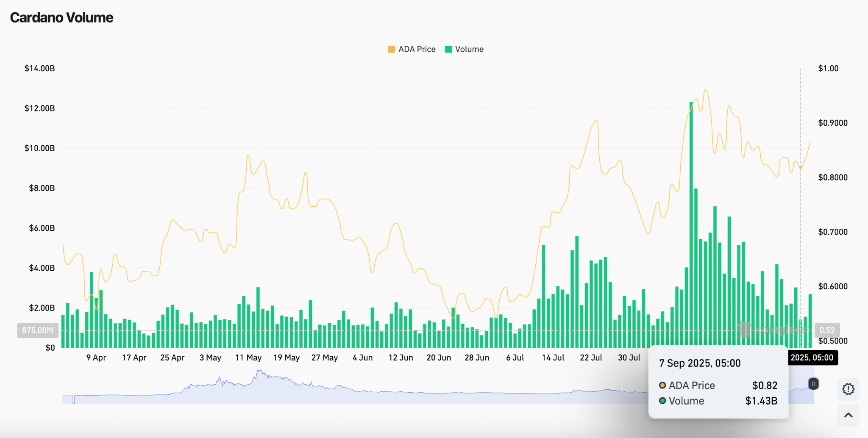Click the scroll-to-top chevron button
The height and width of the screenshot is (438, 868).
[x=848, y=415]
